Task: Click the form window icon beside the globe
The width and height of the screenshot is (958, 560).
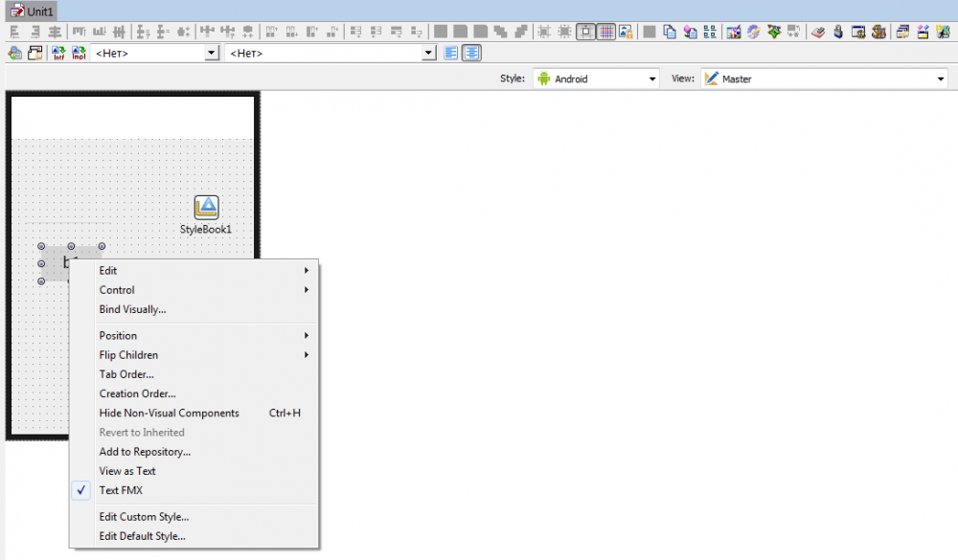Action: coord(34,54)
